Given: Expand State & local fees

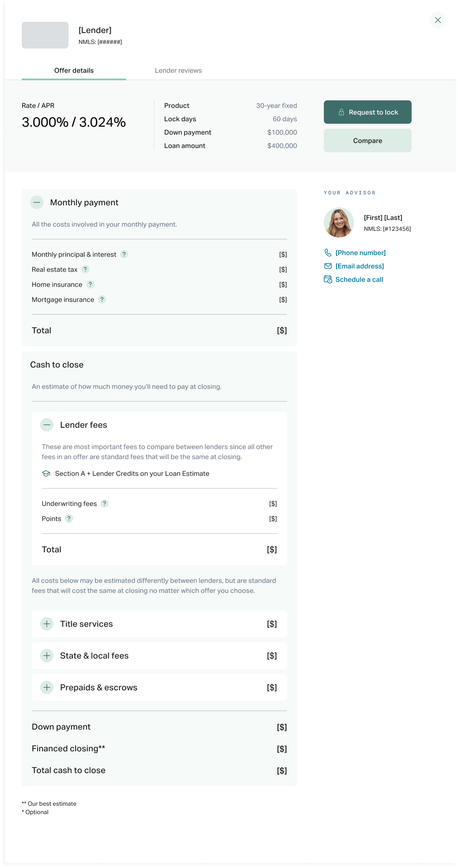Looking at the screenshot, I should [47, 656].
